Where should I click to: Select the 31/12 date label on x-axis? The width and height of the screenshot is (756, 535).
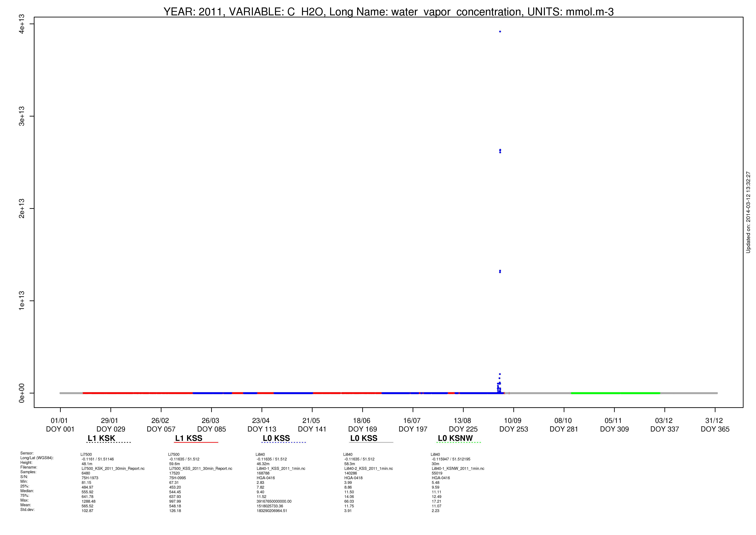pyautogui.click(x=714, y=421)
